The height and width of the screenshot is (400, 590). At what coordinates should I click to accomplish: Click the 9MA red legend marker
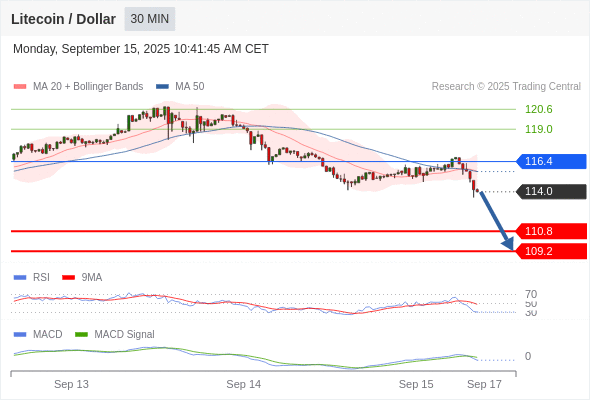coord(68,278)
